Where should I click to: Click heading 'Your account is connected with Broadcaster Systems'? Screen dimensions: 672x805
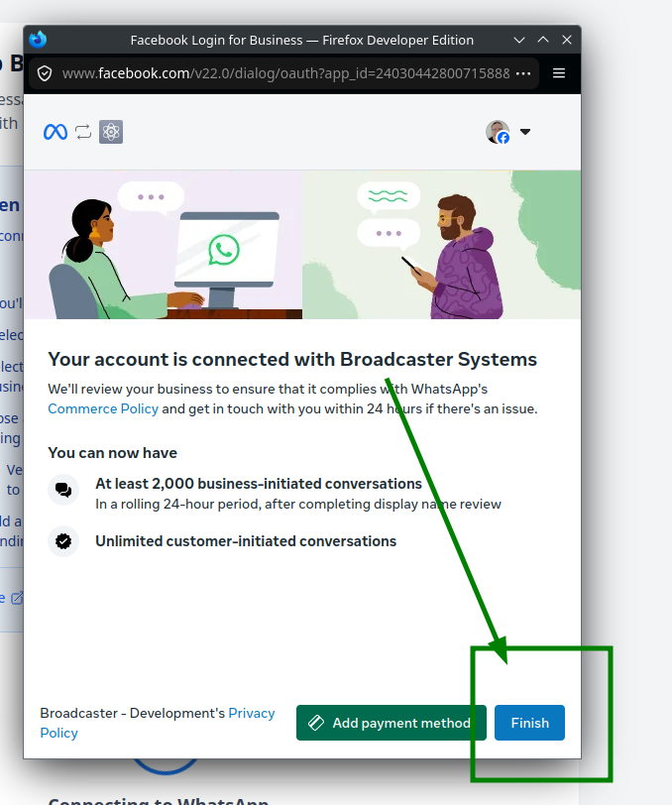tap(292, 359)
